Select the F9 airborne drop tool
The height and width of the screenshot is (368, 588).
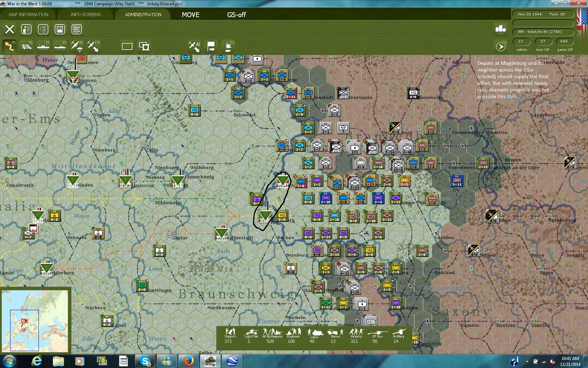point(77,46)
